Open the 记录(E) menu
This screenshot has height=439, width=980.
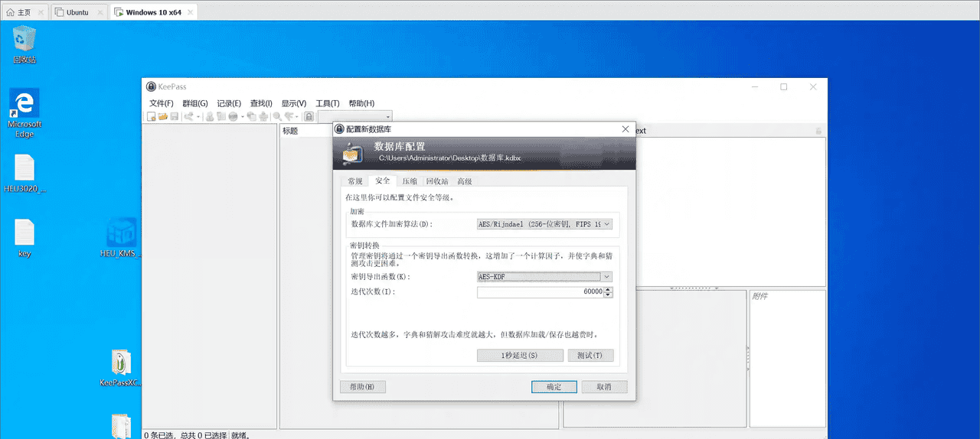click(x=229, y=103)
